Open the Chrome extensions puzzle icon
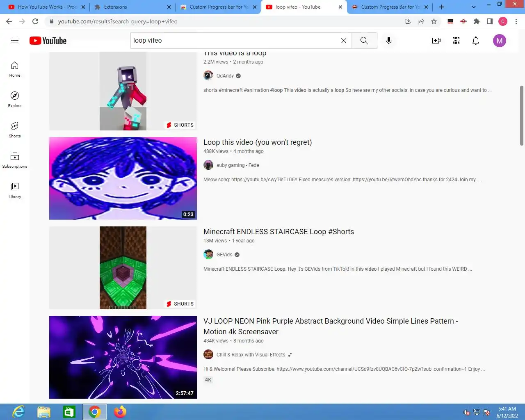Viewport: 525px width, 420px height. coord(477,21)
